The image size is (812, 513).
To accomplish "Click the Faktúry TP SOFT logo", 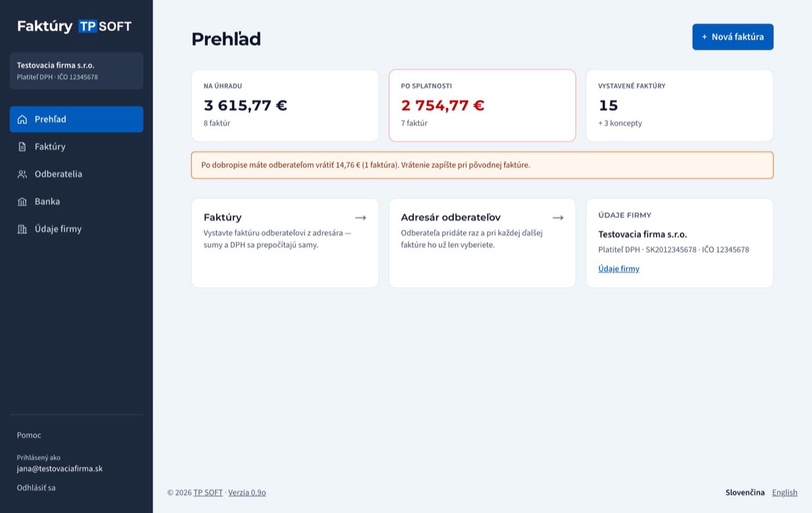I will [74, 26].
